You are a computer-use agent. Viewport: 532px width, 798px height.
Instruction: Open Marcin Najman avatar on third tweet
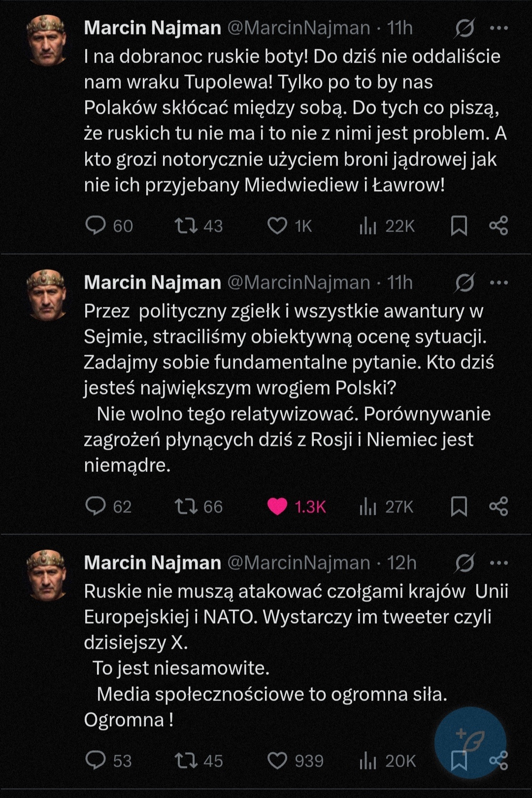(x=46, y=575)
